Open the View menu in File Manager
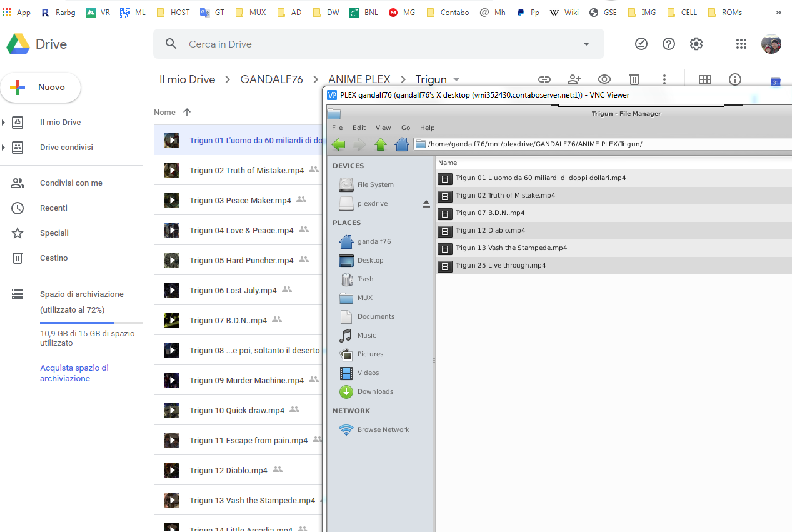This screenshot has height=532, width=792. [x=383, y=128]
